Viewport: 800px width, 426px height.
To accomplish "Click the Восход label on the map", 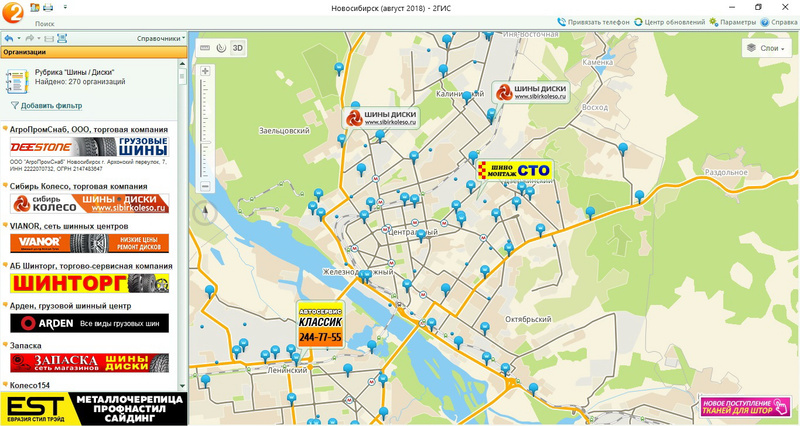I will point(595,108).
